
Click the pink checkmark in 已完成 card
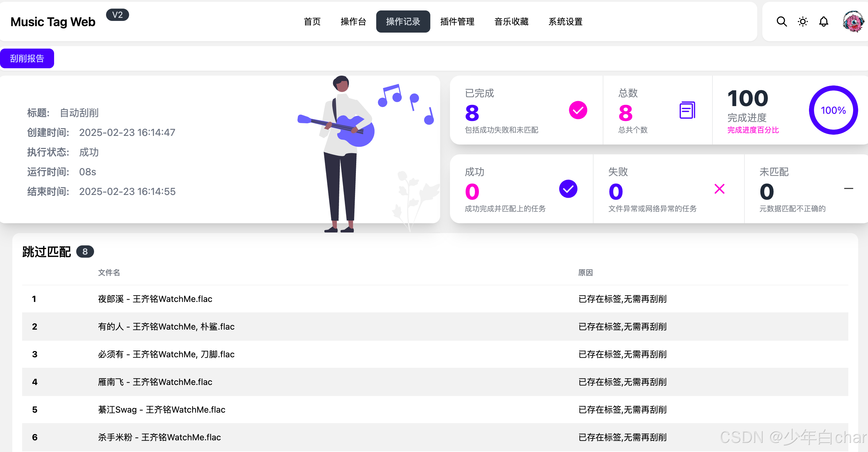pyautogui.click(x=578, y=110)
